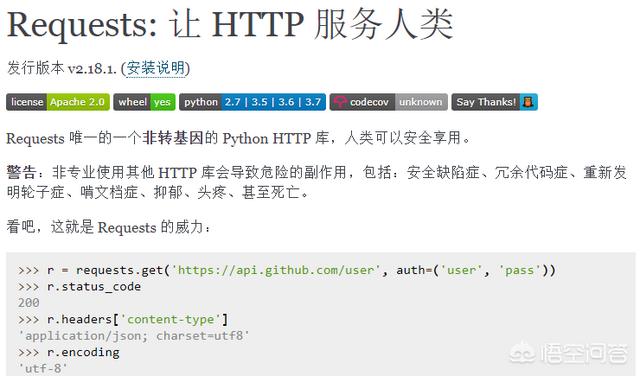
Task: Click the codecov umbrella icon
Action: point(340,102)
